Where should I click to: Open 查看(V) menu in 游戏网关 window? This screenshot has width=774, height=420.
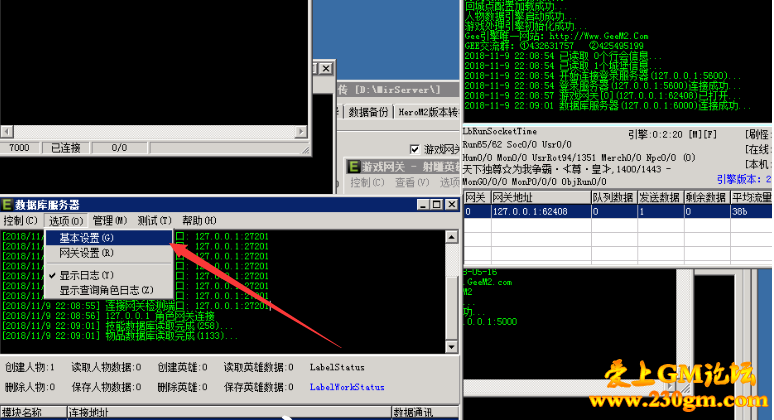coord(412,183)
